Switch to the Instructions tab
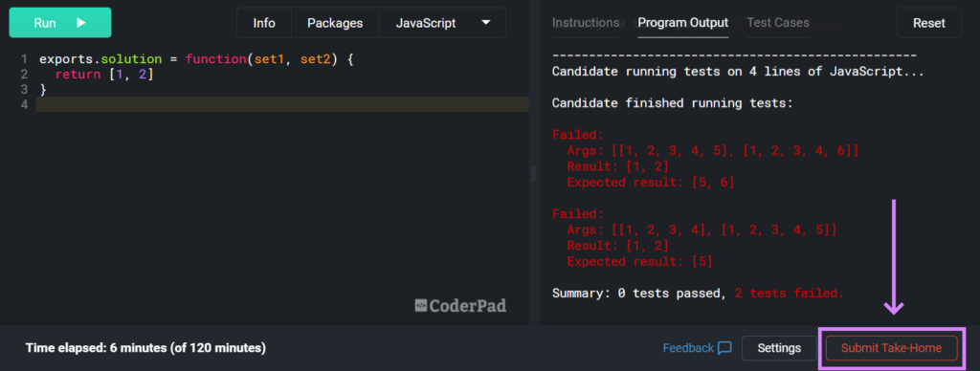The image size is (980, 371). [586, 23]
